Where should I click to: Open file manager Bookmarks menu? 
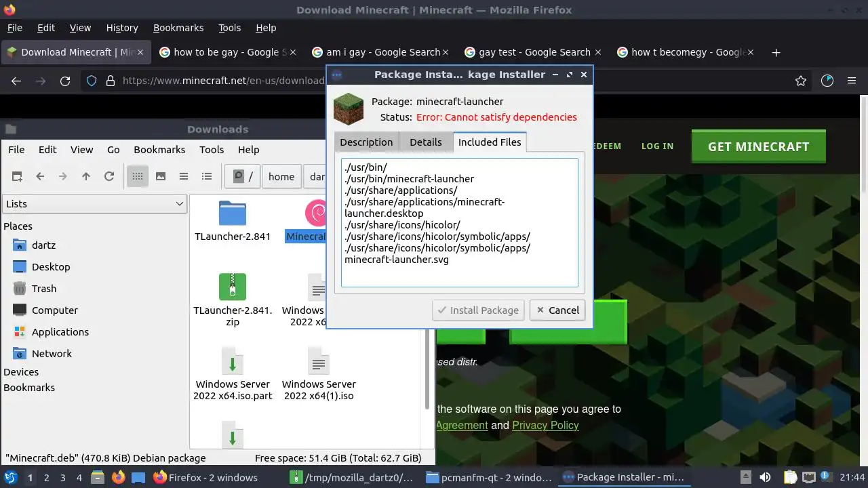159,150
